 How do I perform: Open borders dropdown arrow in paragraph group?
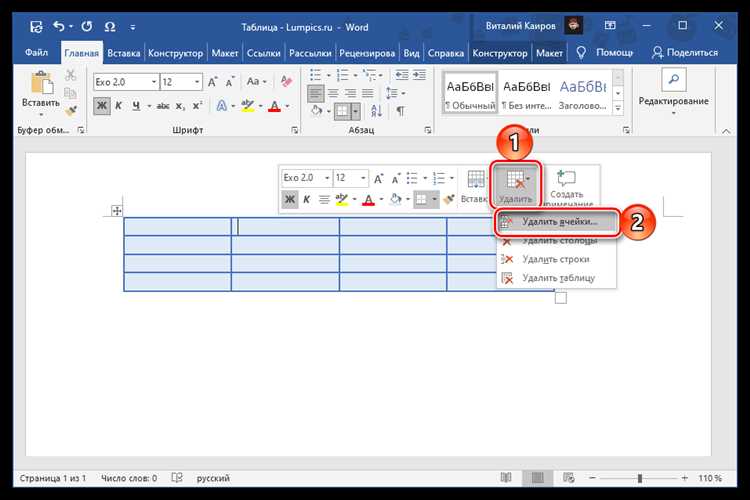coord(355,111)
